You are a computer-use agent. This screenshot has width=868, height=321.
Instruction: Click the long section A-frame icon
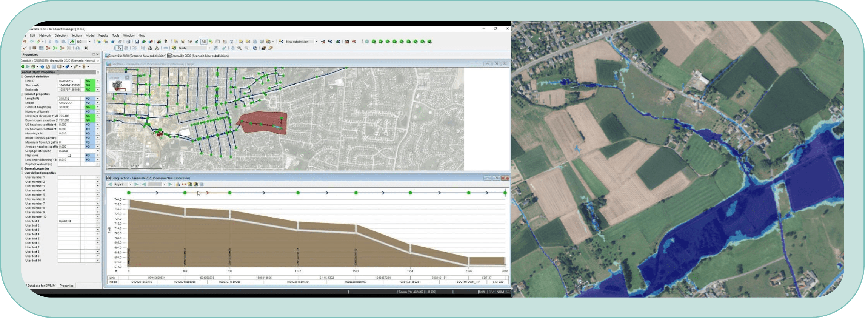[178, 184]
